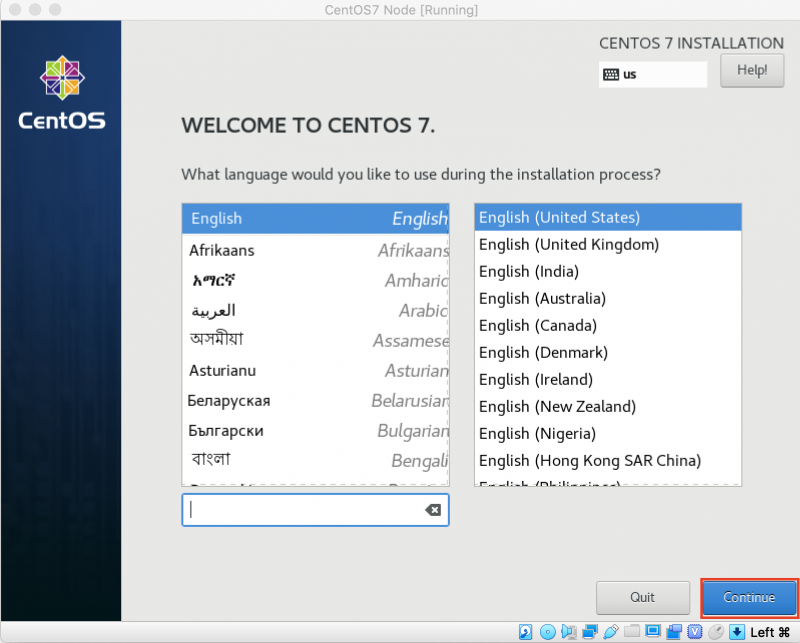Select Asturianu in the language list
The image size is (800, 643).
pyautogui.click(x=315, y=370)
